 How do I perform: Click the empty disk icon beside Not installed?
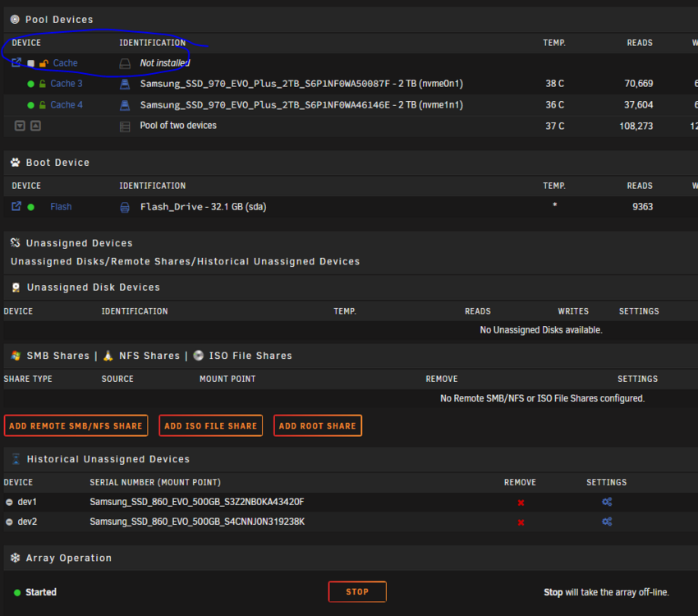pos(125,63)
